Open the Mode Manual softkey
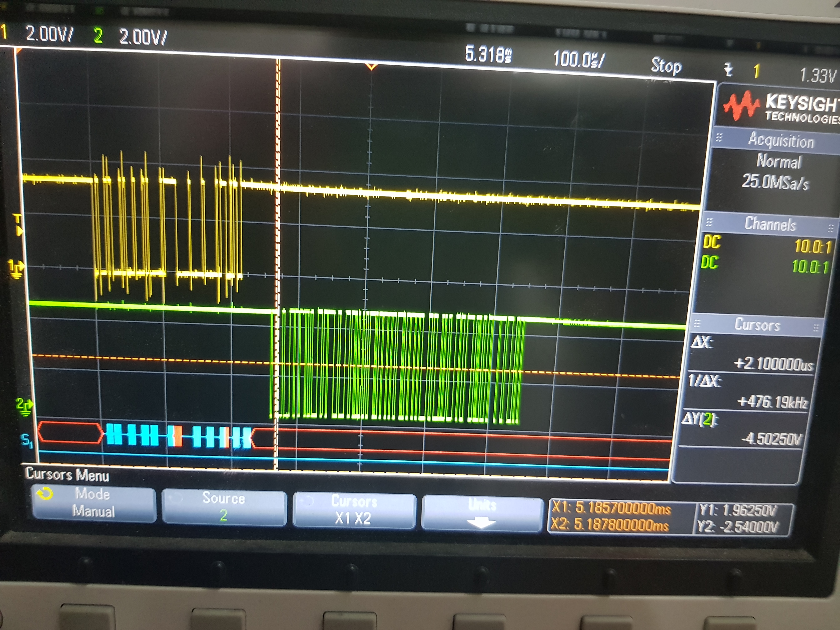This screenshot has height=630, width=840. [x=94, y=503]
